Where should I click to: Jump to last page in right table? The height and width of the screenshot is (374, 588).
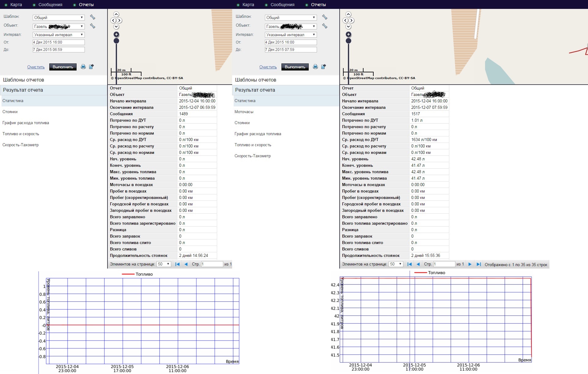[x=479, y=264]
